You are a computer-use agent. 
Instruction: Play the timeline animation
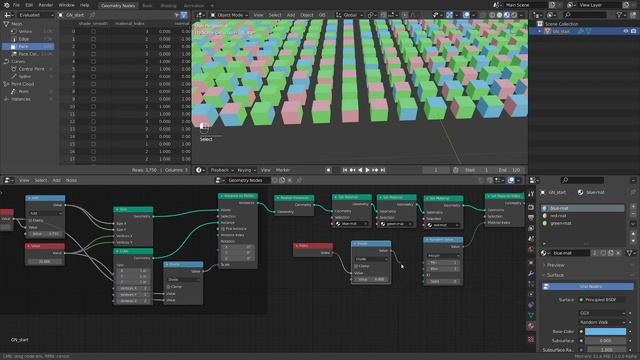tap(367, 170)
